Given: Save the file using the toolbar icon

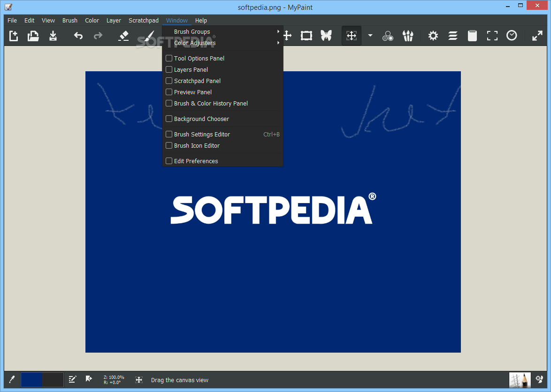Looking at the screenshot, I should (x=53, y=36).
